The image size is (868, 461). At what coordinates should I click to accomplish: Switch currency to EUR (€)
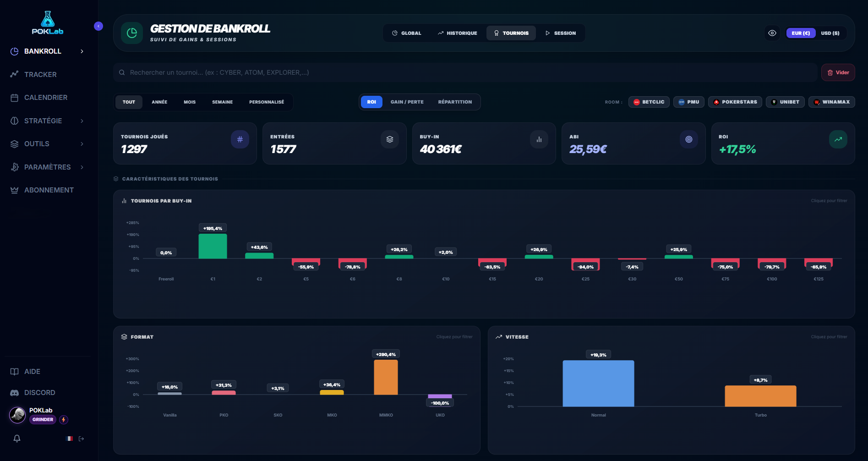[x=801, y=33]
